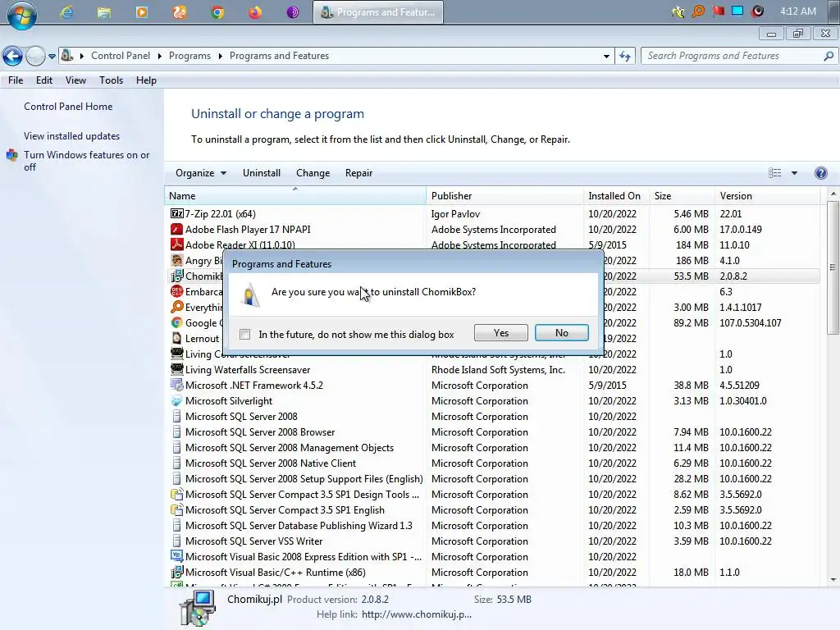The image size is (840, 630).
Task: Launch Internet Explorer from taskbar
Action: (66, 11)
